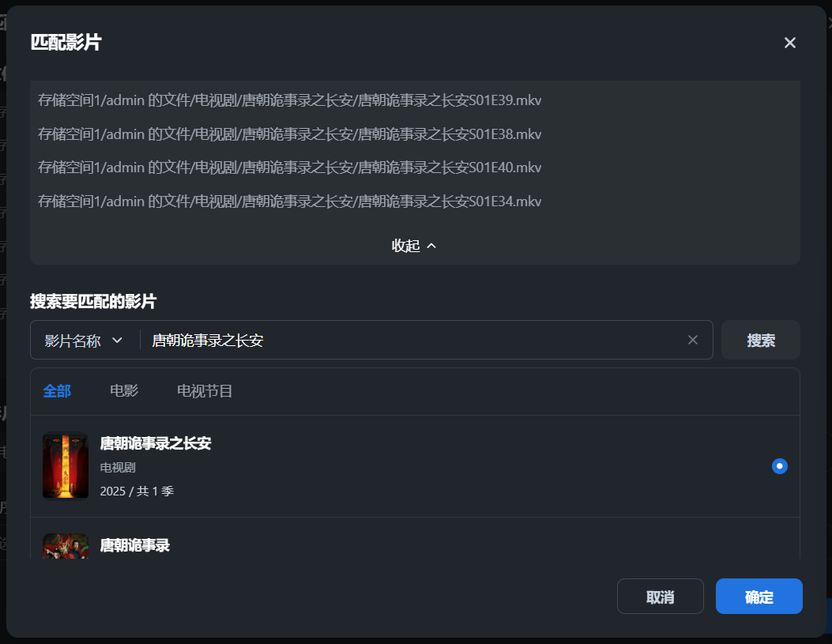The width and height of the screenshot is (832, 644).
Task: Click the 搜索 button
Action: 760,340
